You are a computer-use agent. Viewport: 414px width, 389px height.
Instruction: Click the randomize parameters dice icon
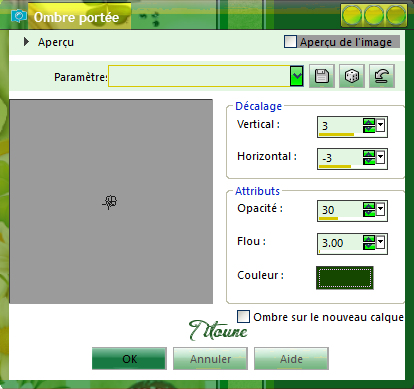coord(352,76)
